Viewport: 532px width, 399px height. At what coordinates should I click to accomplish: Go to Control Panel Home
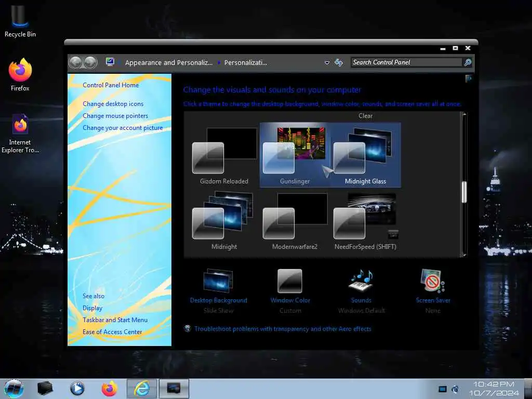pyautogui.click(x=111, y=85)
